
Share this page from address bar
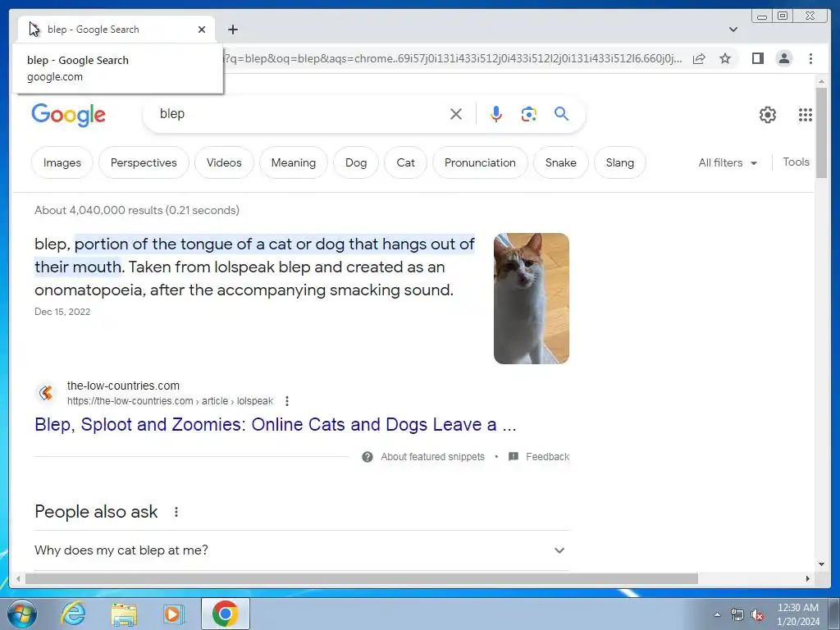699,58
